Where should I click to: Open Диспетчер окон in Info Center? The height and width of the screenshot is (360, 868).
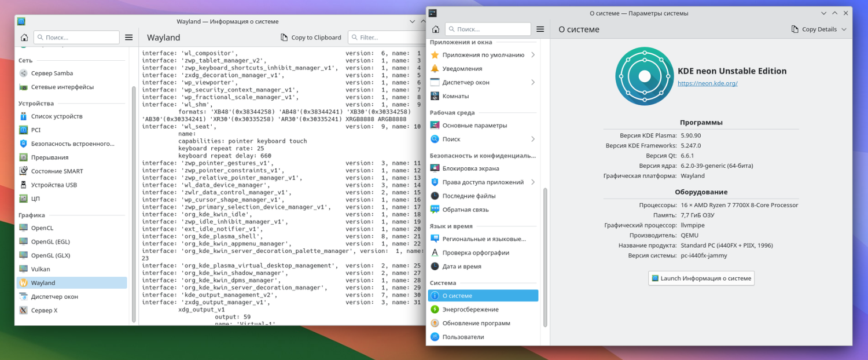pyautogui.click(x=72, y=296)
